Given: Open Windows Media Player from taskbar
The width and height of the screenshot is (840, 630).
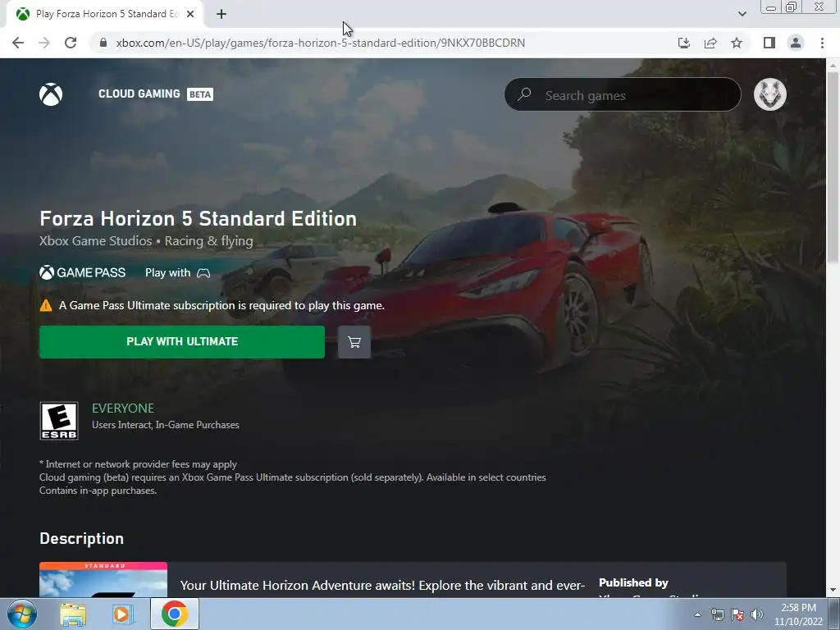Looking at the screenshot, I should tap(121, 614).
